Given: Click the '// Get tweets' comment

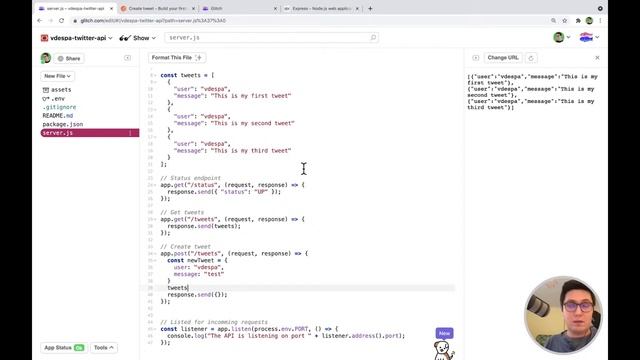Looking at the screenshot, I should click(x=182, y=212).
